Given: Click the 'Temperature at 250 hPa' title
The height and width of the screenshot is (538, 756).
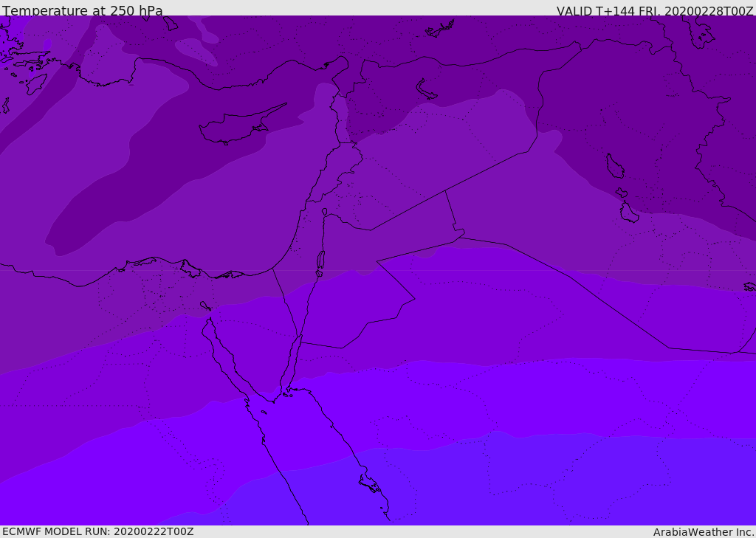Looking at the screenshot, I should coord(83,10).
